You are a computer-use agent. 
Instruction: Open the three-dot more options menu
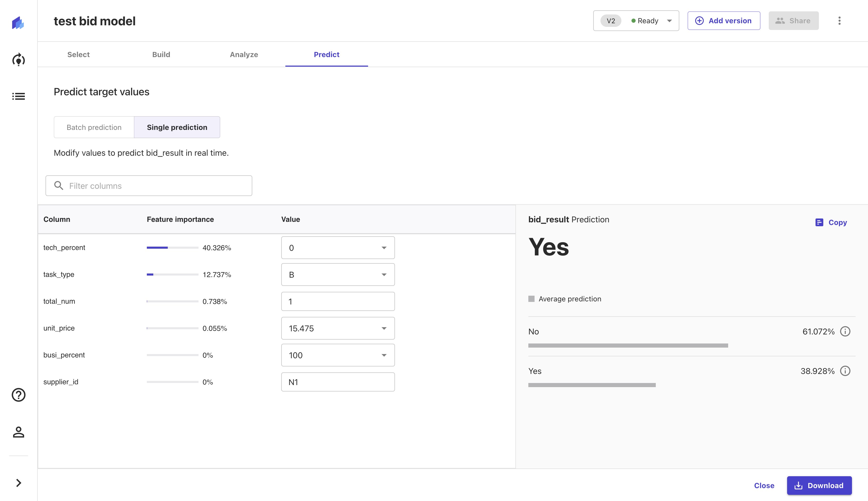[x=839, y=21]
